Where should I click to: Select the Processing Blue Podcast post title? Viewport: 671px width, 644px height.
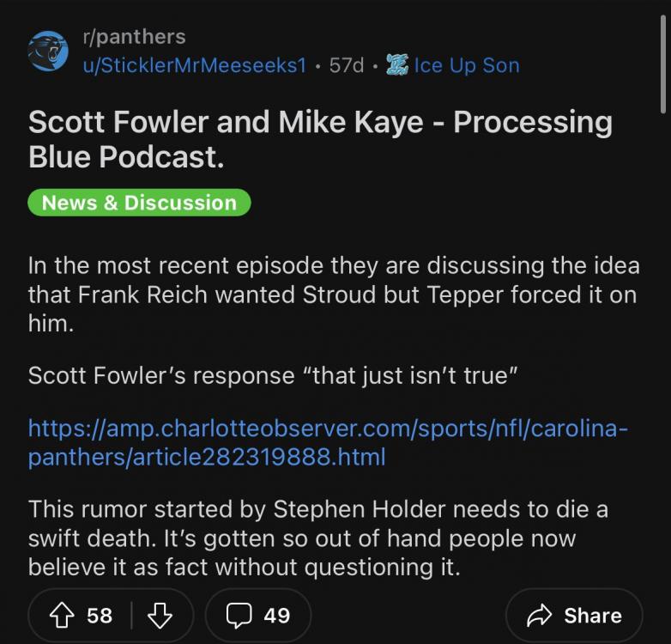click(320, 140)
